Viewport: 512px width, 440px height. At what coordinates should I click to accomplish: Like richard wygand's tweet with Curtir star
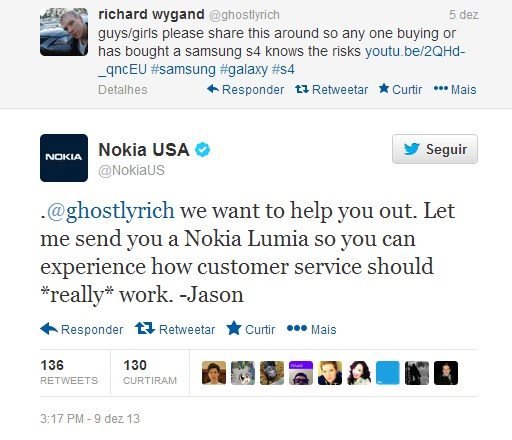(x=401, y=89)
